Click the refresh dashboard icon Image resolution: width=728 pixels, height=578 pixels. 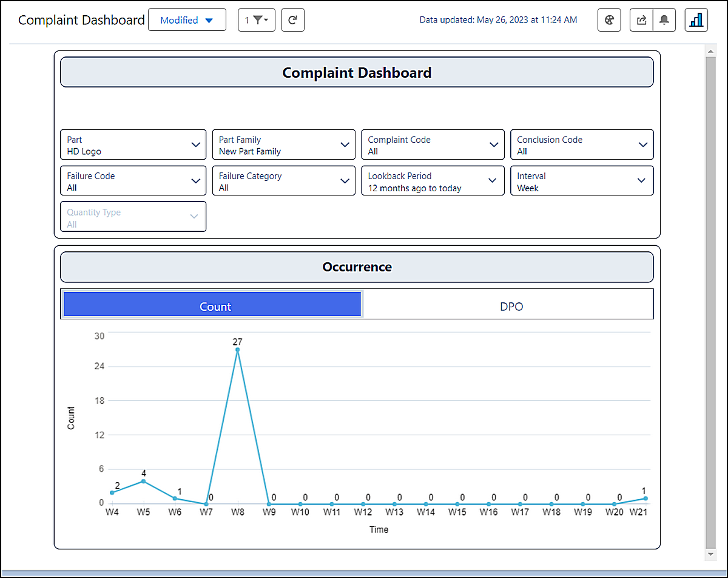(292, 20)
